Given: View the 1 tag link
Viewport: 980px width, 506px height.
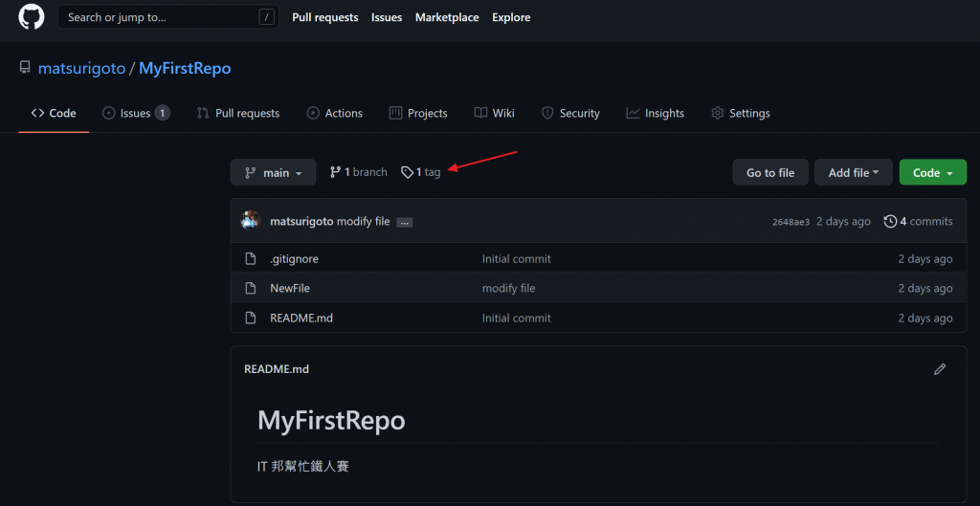Looking at the screenshot, I should (421, 172).
